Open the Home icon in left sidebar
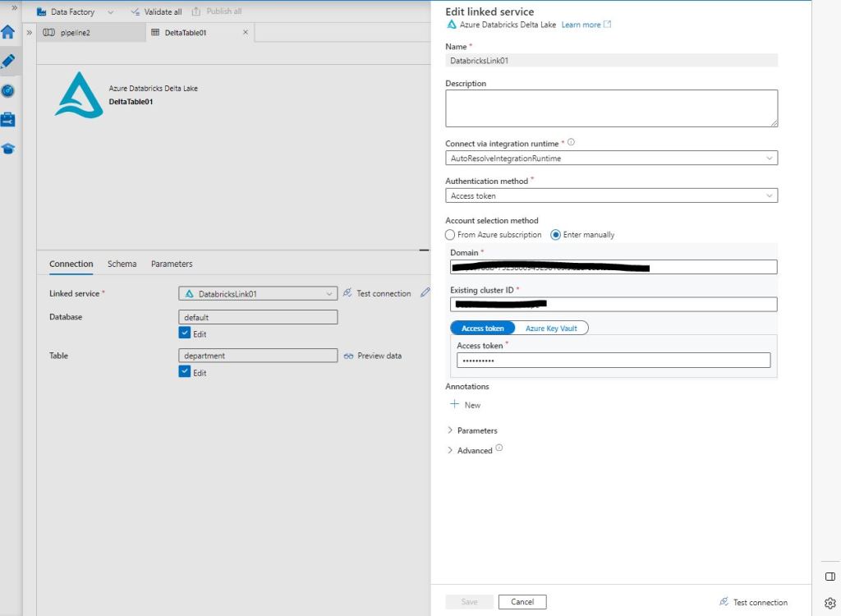 point(8,33)
